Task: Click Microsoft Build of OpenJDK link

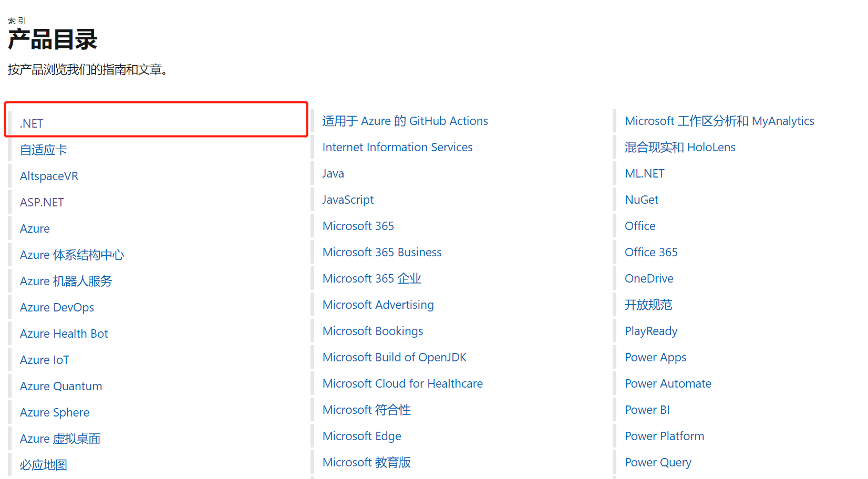Action: tap(395, 357)
